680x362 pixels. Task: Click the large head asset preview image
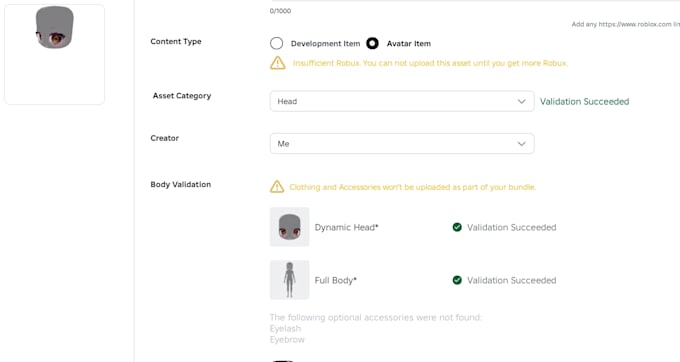coord(55,54)
